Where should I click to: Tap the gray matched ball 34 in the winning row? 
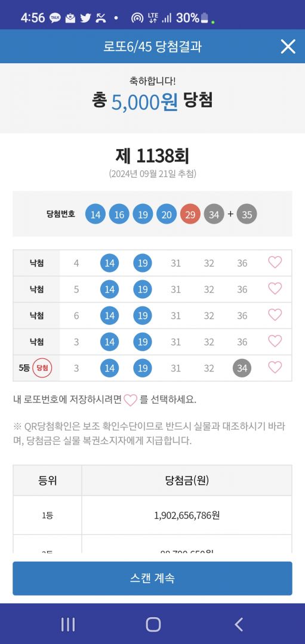[242, 368]
